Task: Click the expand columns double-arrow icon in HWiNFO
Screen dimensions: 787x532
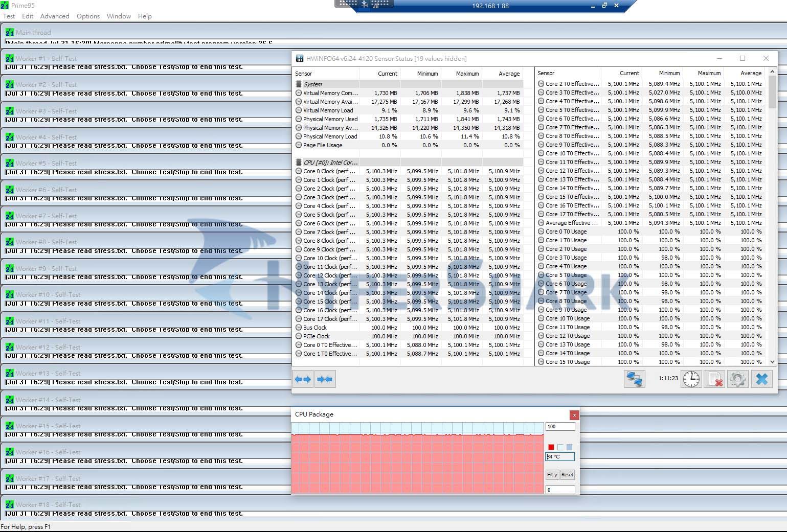Action: click(303, 379)
